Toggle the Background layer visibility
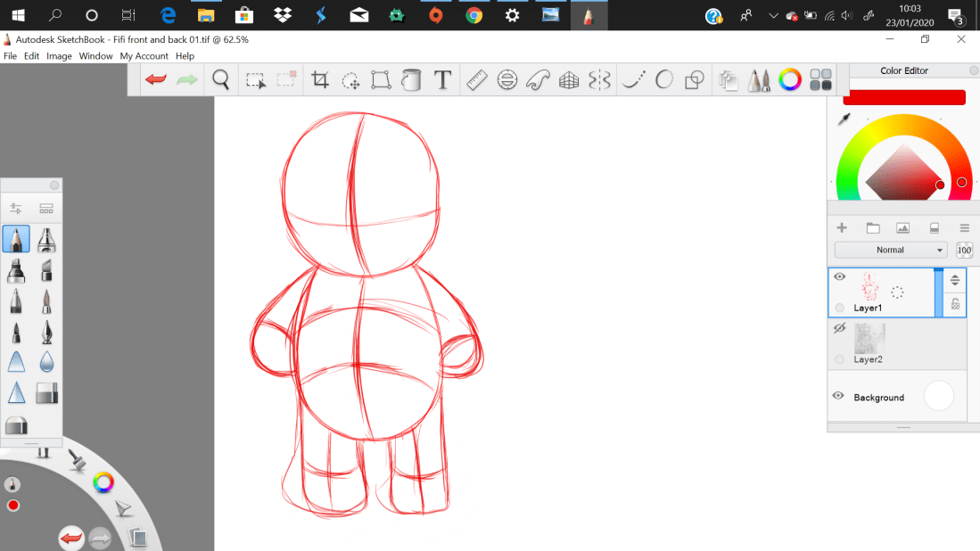980x551 pixels. click(x=838, y=396)
